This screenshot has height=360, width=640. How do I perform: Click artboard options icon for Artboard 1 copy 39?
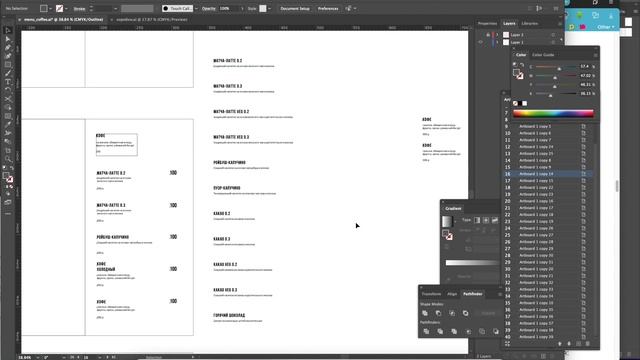(584, 337)
